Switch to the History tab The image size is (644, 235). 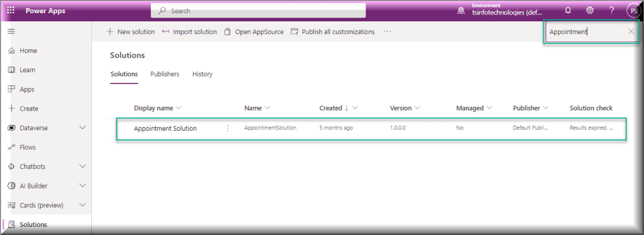point(203,74)
